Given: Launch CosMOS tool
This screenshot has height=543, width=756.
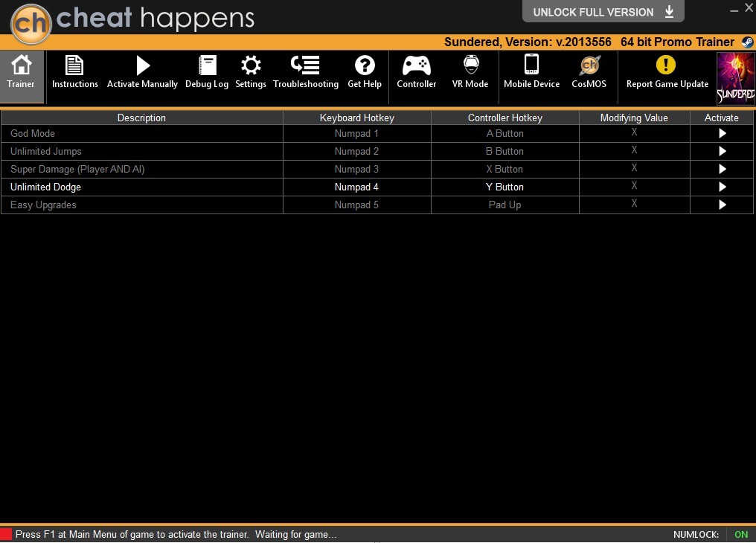Looking at the screenshot, I should tap(589, 72).
